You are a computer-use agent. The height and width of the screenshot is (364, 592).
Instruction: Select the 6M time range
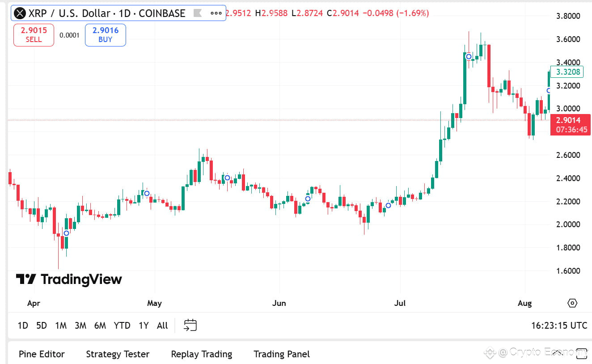click(x=100, y=326)
